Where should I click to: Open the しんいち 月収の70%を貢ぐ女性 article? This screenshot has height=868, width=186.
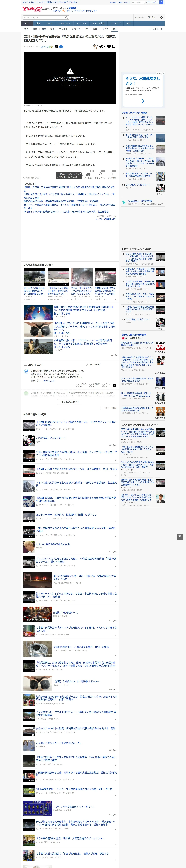pyautogui.click(x=53, y=544)
